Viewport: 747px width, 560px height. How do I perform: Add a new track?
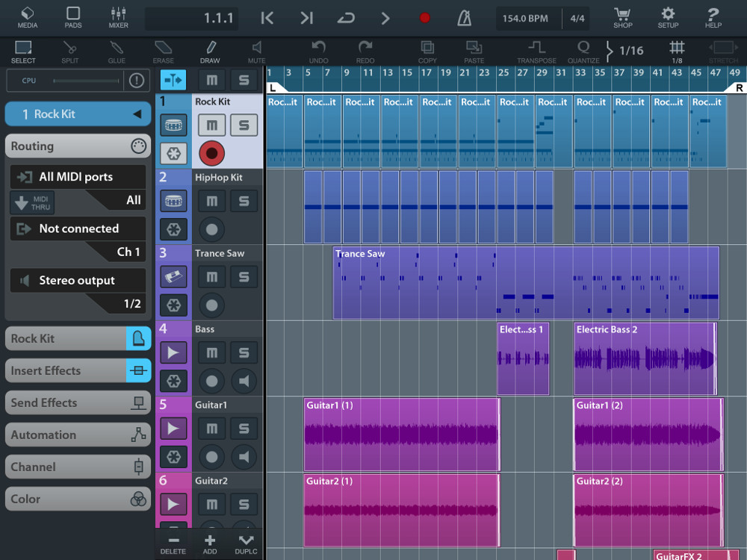210,544
